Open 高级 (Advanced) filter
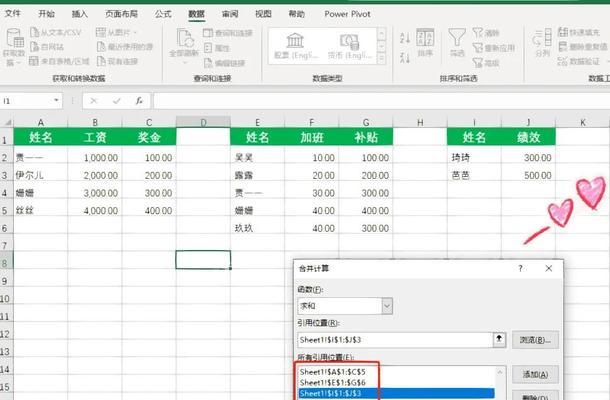 [486, 63]
